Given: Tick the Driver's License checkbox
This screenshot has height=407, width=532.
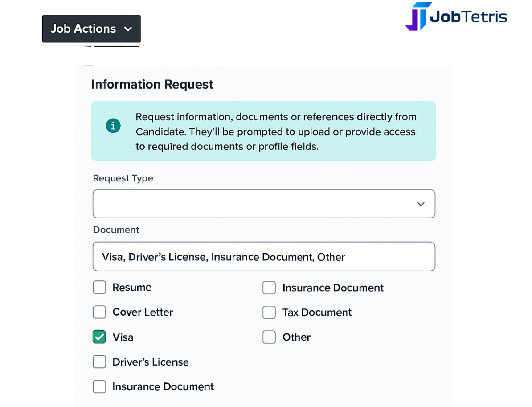Looking at the screenshot, I should pyautogui.click(x=99, y=362).
